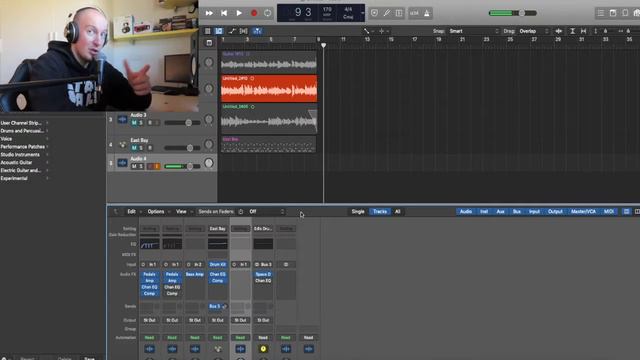Solo the Audio 3 track
This screenshot has height=360, width=640.
(141, 123)
